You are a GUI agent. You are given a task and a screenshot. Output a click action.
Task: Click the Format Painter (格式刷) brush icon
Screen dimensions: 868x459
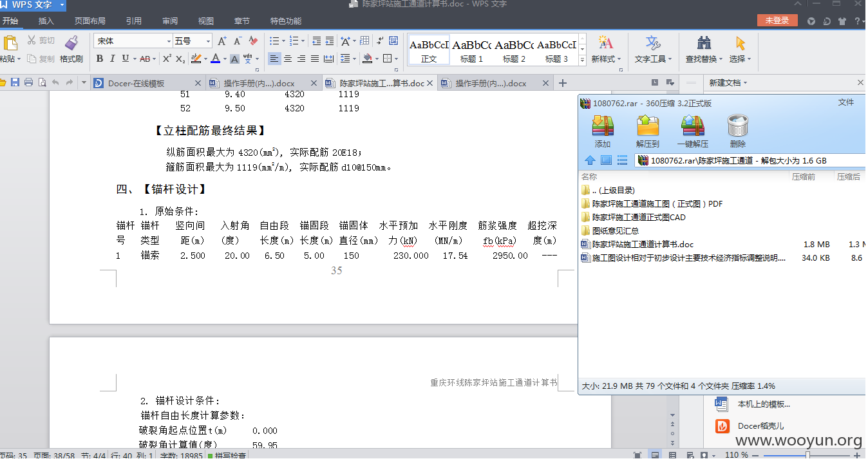(x=71, y=42)
